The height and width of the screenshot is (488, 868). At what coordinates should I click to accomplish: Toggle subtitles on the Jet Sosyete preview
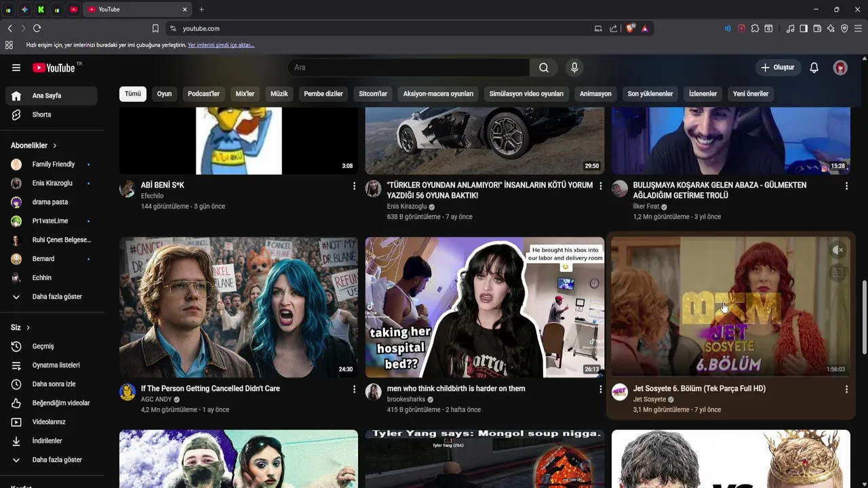click(x=838, y=272)
